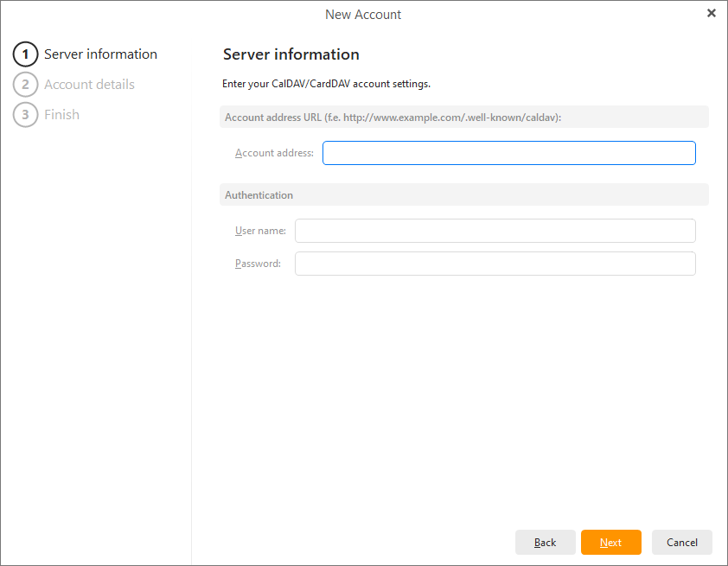Focus the Account address input field
This screenshot has height=566, width=728.
click(508, 153)
